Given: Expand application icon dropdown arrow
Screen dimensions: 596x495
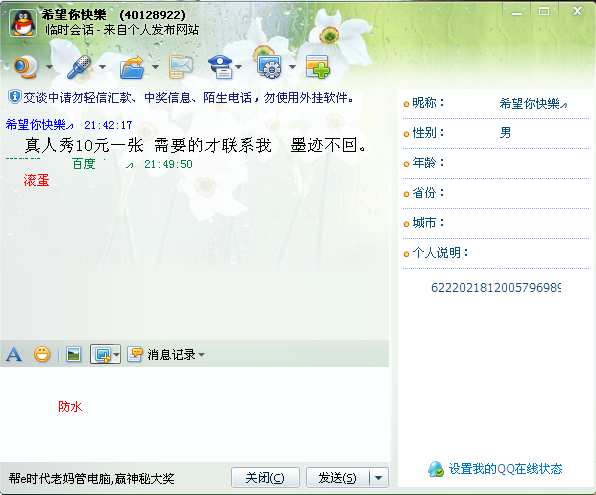Looking at the screenshot, I should (x=292, y=67).
